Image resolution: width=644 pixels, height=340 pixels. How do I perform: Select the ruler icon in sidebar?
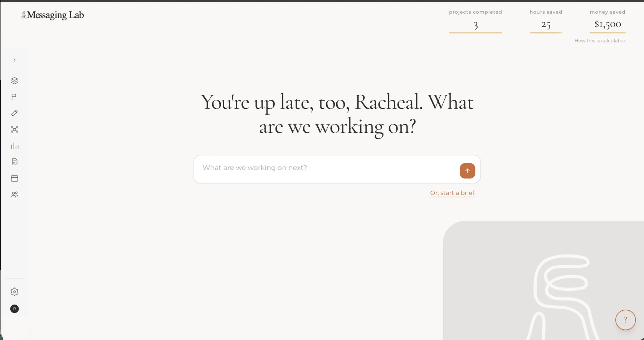14,113
